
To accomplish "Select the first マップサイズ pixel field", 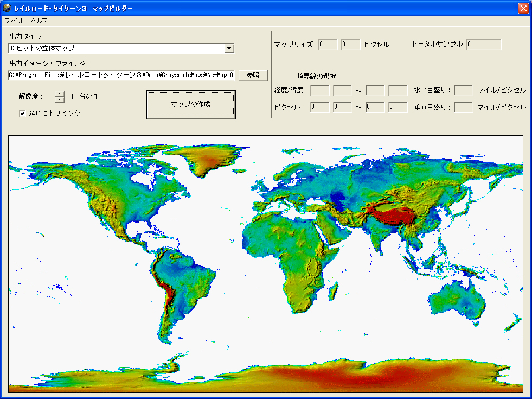I will (x=328, y=45).
